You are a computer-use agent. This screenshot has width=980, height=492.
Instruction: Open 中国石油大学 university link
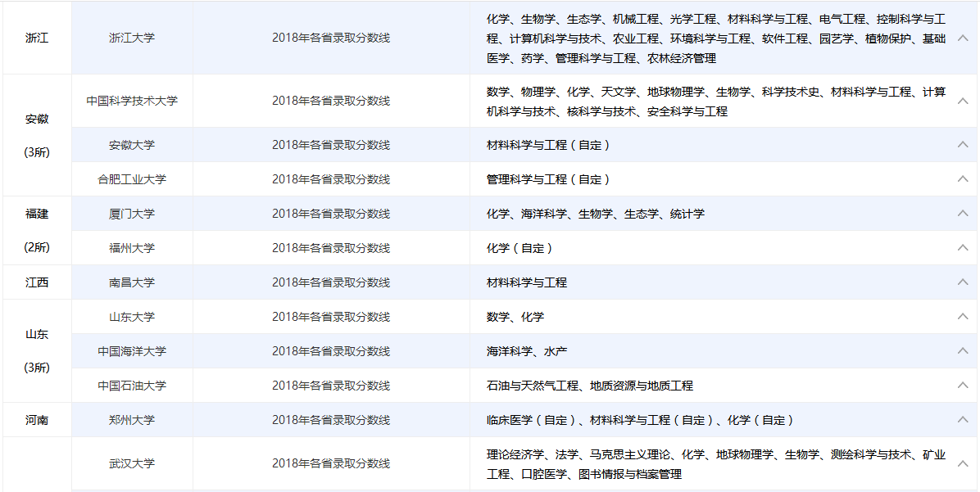132,386
